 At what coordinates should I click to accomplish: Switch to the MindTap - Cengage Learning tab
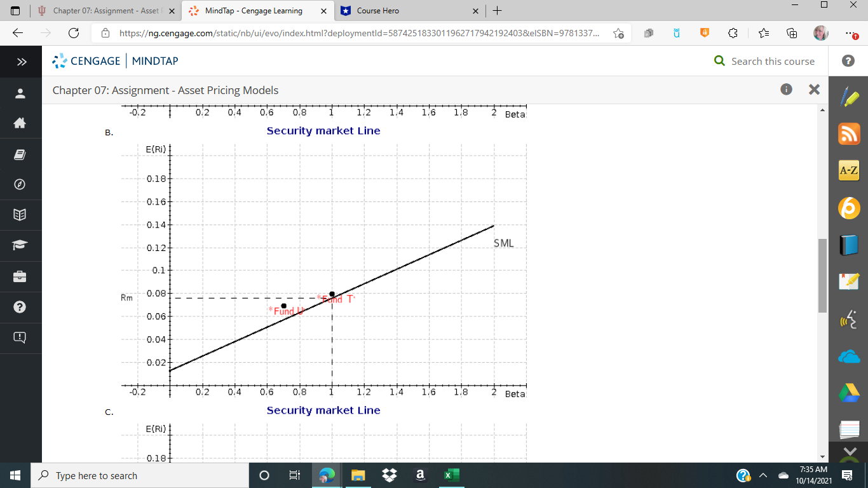257,11
